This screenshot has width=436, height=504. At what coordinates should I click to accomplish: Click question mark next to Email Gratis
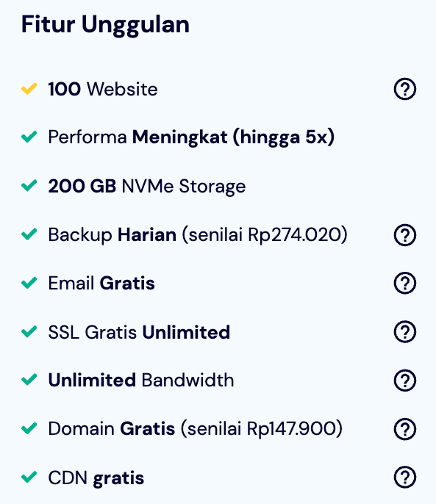(405, 283)
